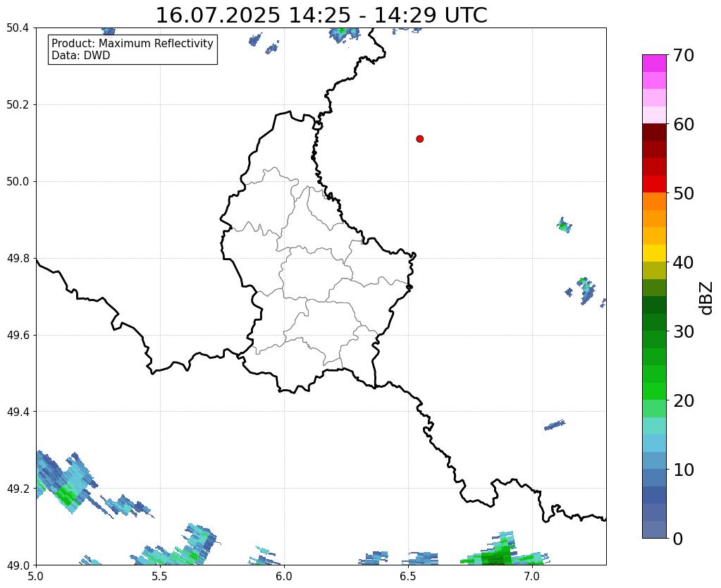This screenshot has height=588, width=721.
Task: Click colorbar tick label 60
Action: (x=684, y=124)
